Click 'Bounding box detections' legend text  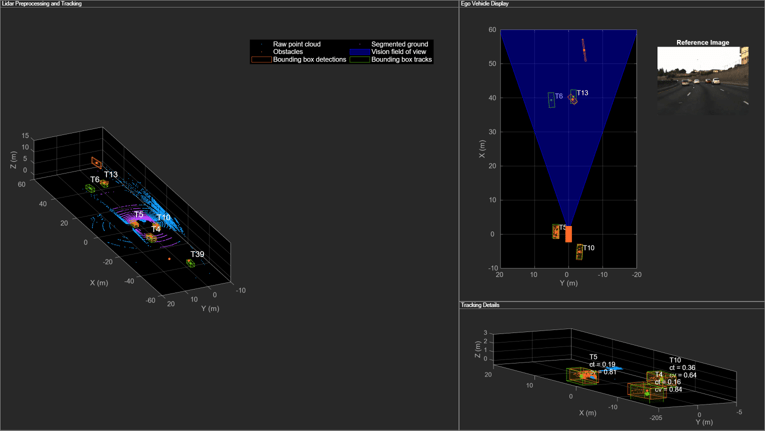click(x=309, y=60)
